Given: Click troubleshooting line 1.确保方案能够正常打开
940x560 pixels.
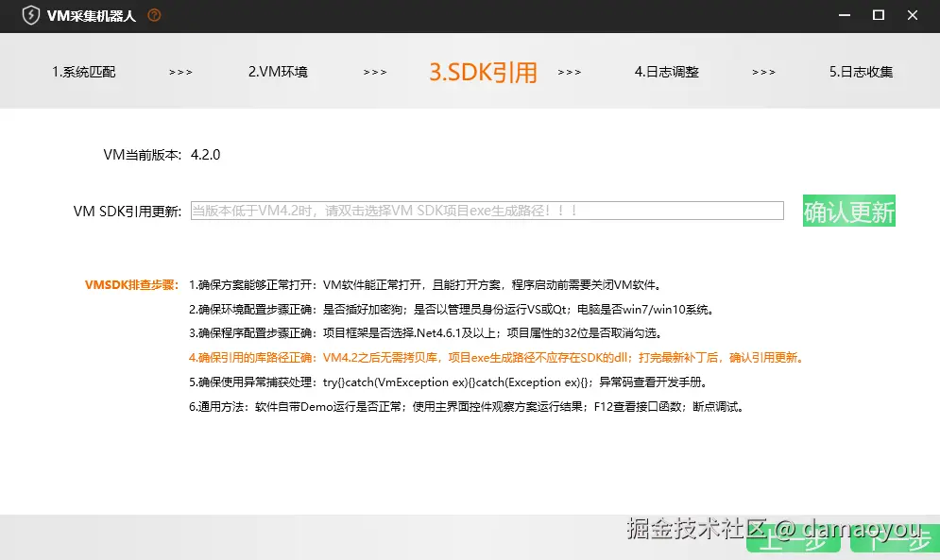Looking at the screenshot, I should coord(425,285).
